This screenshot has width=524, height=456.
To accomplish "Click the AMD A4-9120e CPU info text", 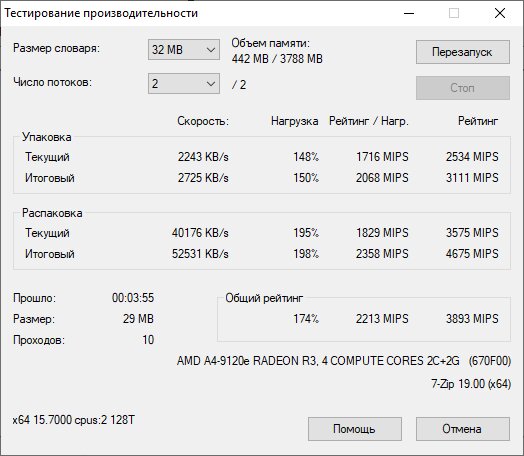I will pyautogui.click(x=344, y=361).
